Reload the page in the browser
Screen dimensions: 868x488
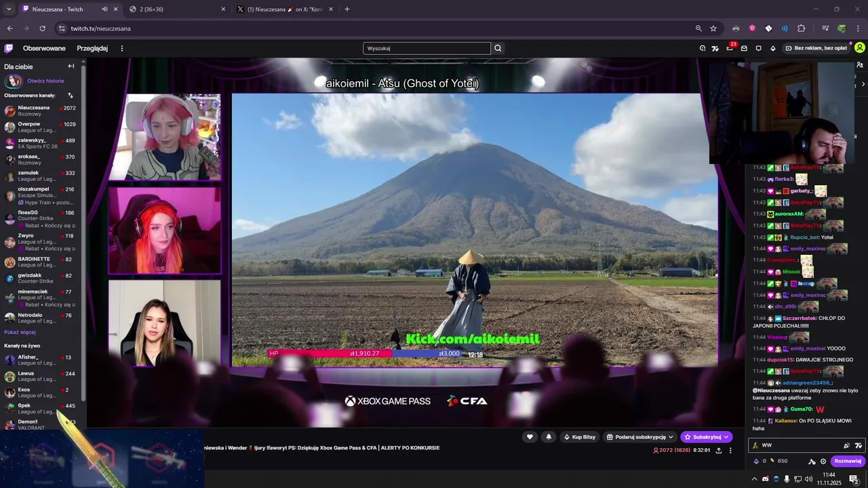tap(42, 28)
